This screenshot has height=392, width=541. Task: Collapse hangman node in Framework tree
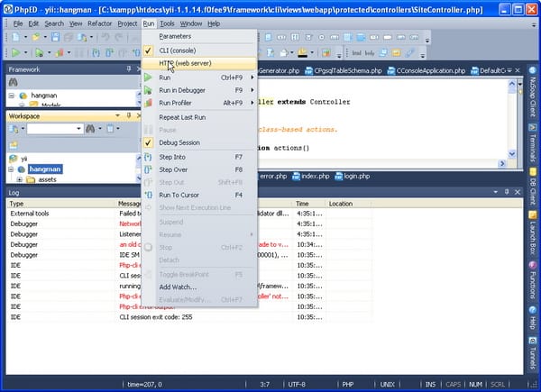tap(12, 96)
